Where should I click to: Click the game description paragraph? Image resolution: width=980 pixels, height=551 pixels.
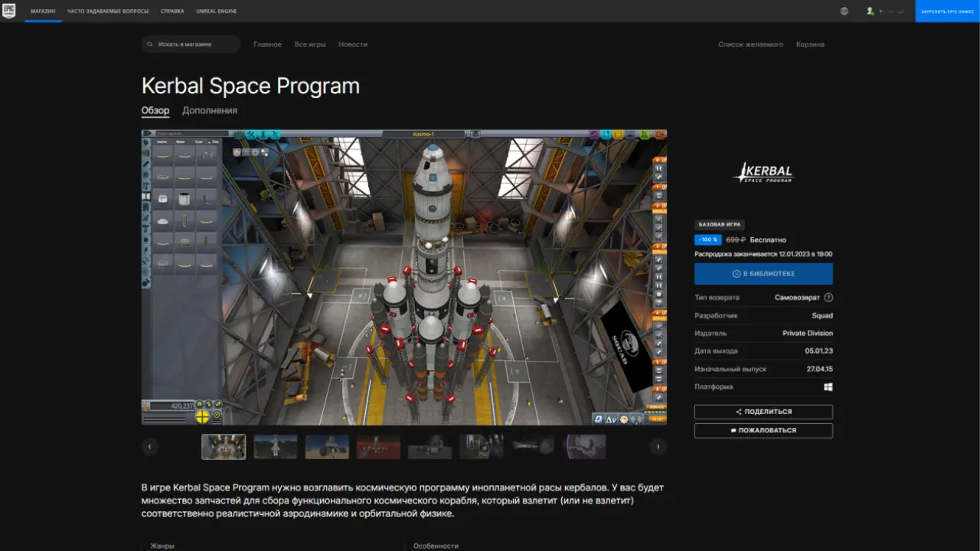(403, 500)
